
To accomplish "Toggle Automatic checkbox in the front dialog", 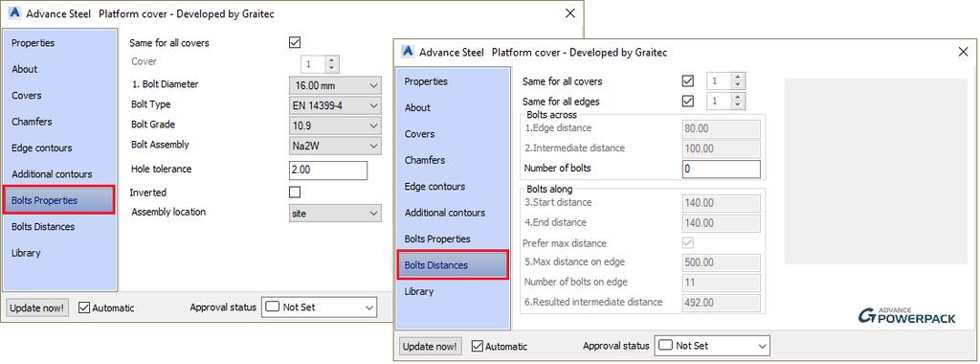I will click(477, 346).
